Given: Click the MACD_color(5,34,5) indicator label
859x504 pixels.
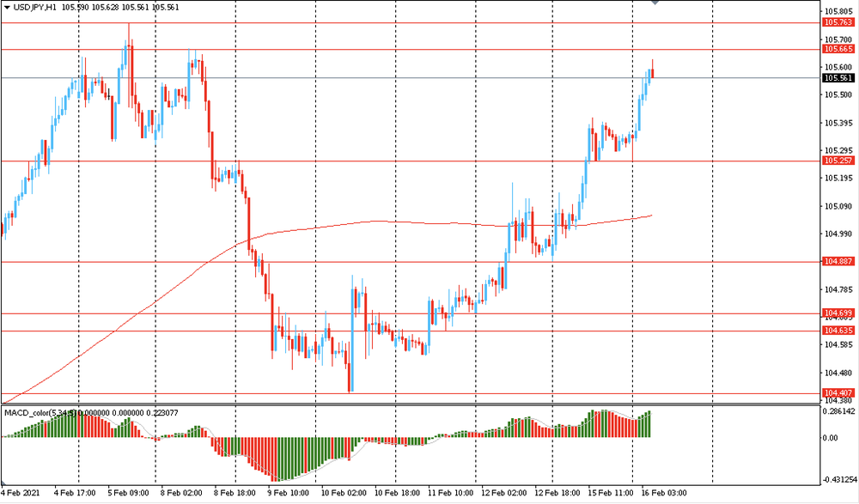Looking at the screenshot, I should coord(40,413).
